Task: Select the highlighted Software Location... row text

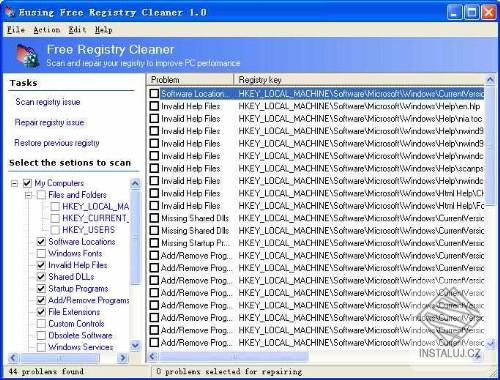Action: click(x=195, y=94)
